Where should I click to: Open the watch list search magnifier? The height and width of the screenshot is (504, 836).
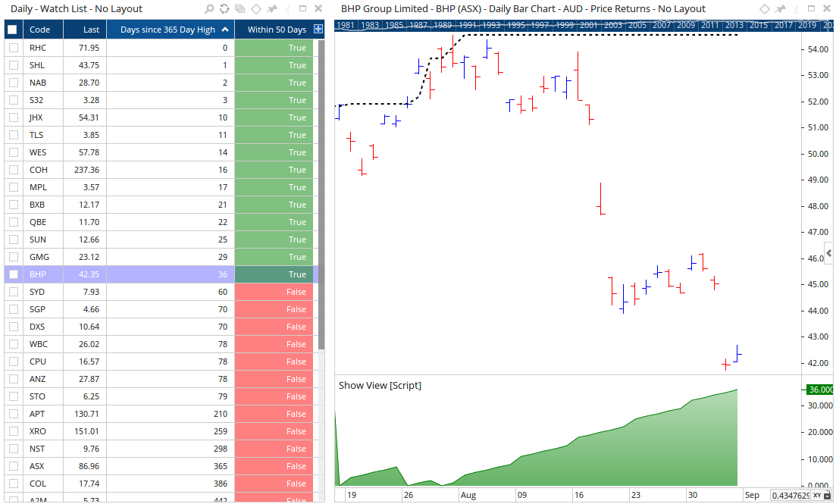coord(209,8)
